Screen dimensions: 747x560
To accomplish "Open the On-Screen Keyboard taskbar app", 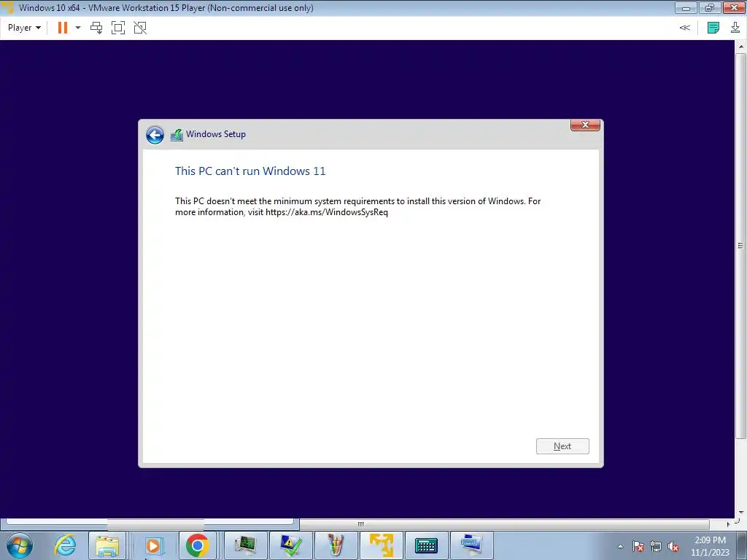I will tap(426, 545).
